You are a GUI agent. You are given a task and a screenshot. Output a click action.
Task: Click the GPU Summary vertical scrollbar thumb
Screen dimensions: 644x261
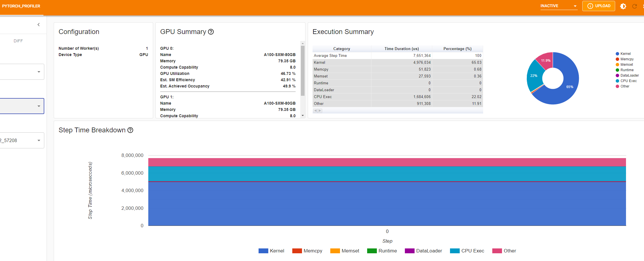(303, 70)
